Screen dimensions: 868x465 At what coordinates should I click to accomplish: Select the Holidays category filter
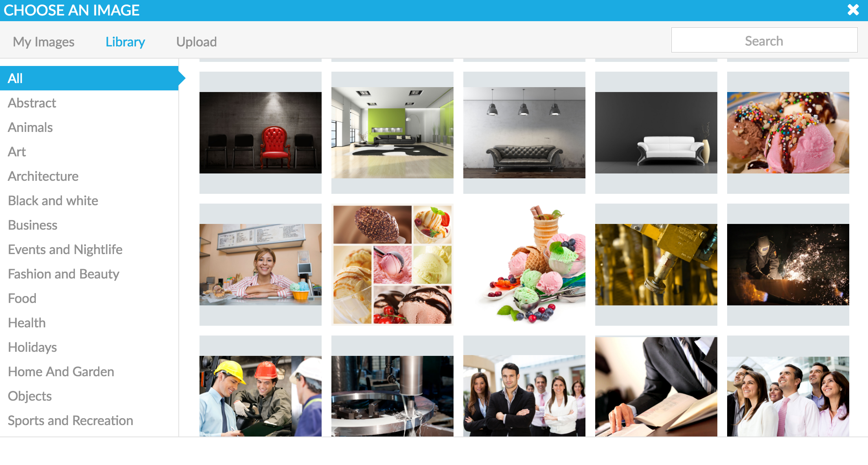[x=33, y=347]
